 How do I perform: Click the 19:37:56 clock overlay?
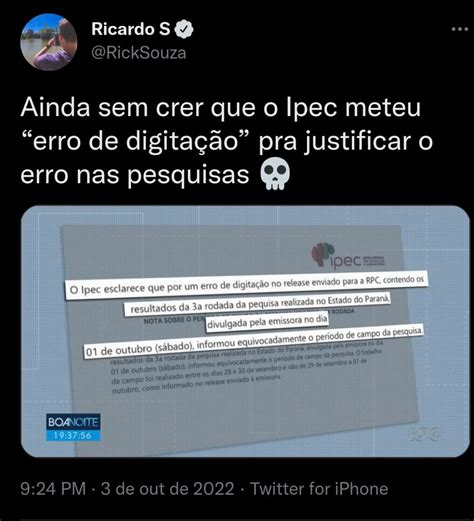tap(73, 435)
